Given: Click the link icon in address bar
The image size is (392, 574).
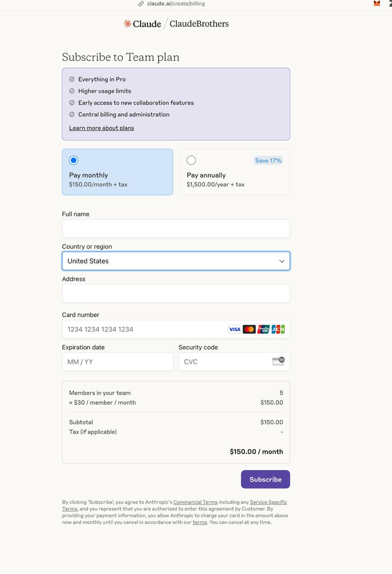Looking at the screenshot, I should tap(141, 4).
